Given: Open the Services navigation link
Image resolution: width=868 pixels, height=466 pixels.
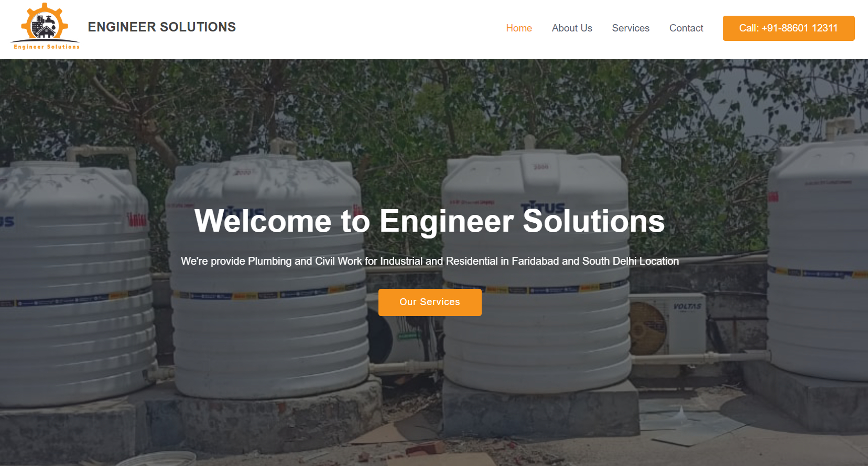Looking at the screenshot, I should click(x=631, y=28).
